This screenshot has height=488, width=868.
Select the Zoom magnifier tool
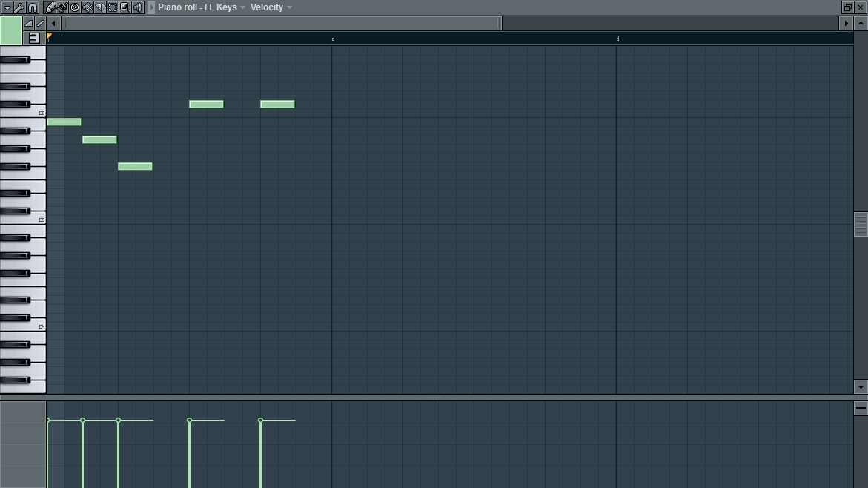(125, 7)
